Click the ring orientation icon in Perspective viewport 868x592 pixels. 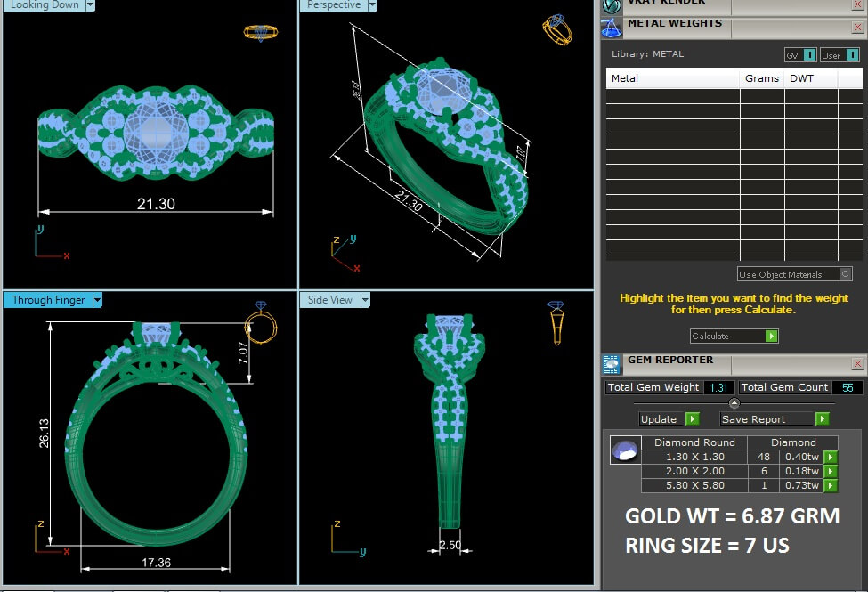[557, 29]
